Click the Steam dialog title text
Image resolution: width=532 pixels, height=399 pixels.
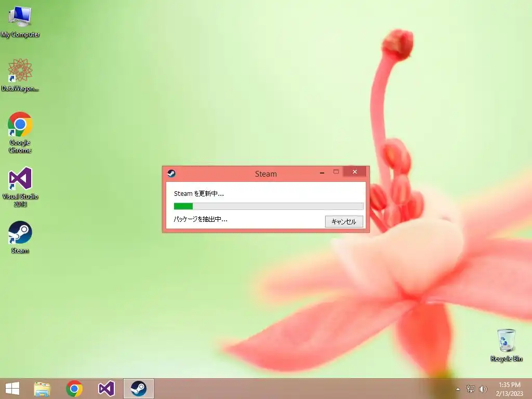click(x=265, y=174)
